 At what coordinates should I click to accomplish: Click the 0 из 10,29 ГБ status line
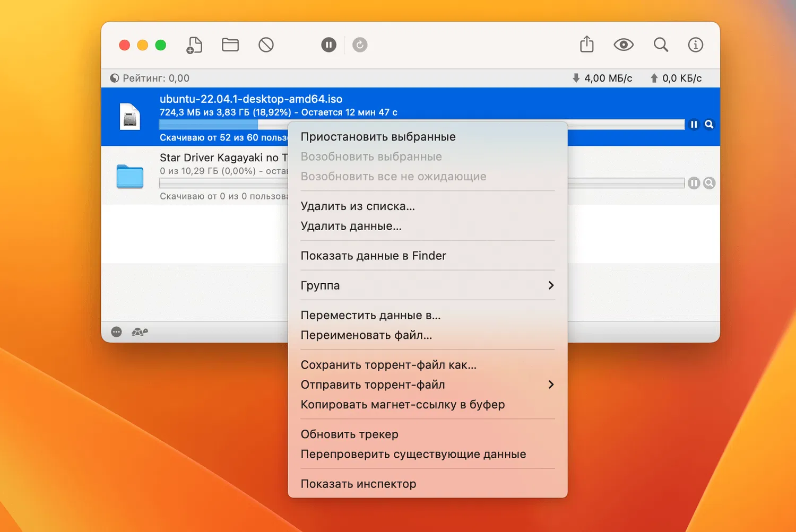[223, 171]
